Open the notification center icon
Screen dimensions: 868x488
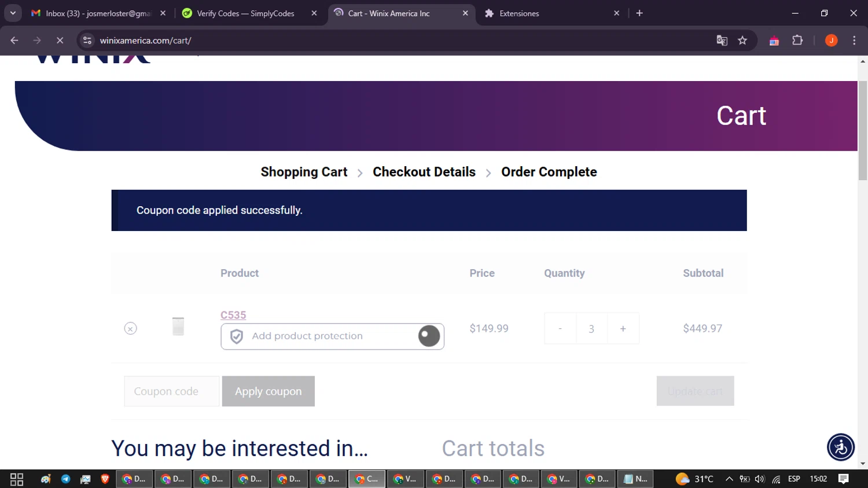pyautogui.click(x=844, y=479)
